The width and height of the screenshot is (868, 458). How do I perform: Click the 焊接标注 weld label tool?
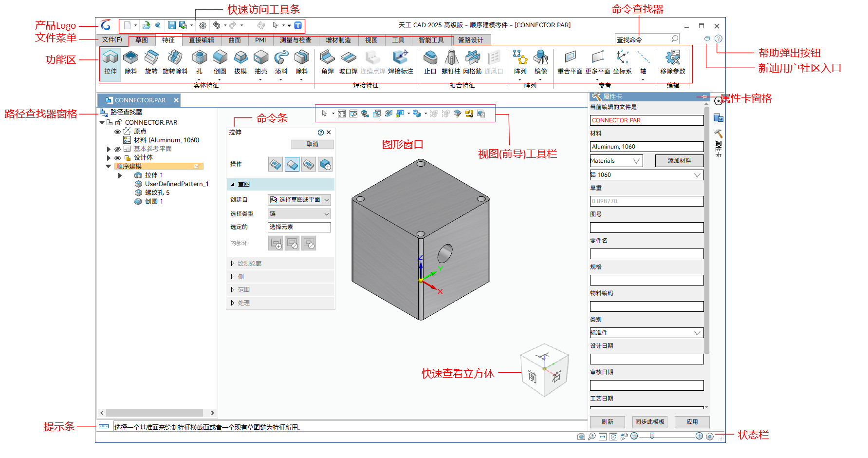point(400,62)
